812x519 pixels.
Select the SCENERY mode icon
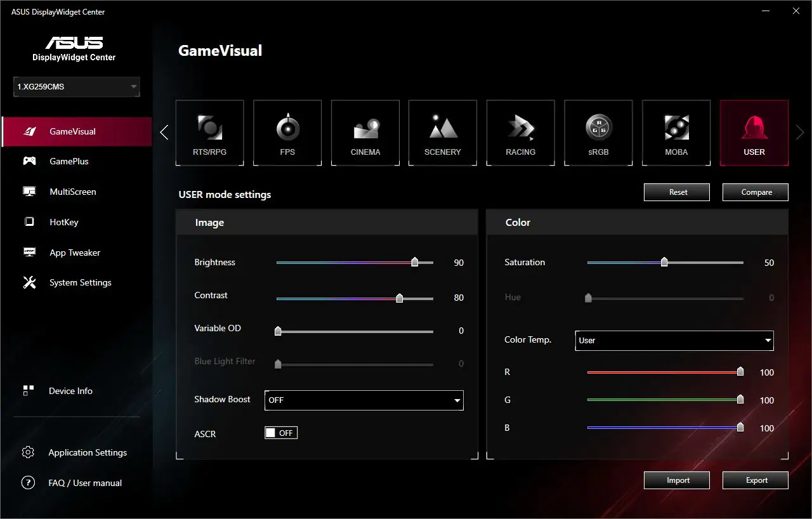coord(443,132)
